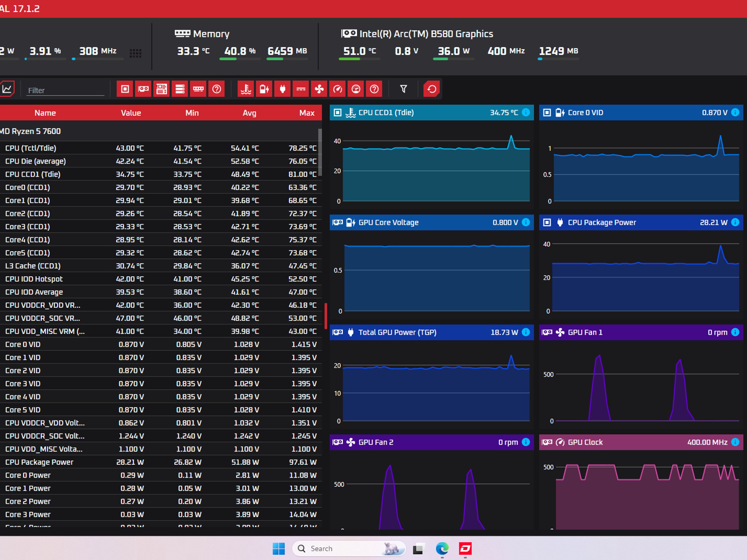Click the red monitoring app taskbar icon
Image resolution: width=747 pixels, height=560 pixels.
tap(465, 548)
